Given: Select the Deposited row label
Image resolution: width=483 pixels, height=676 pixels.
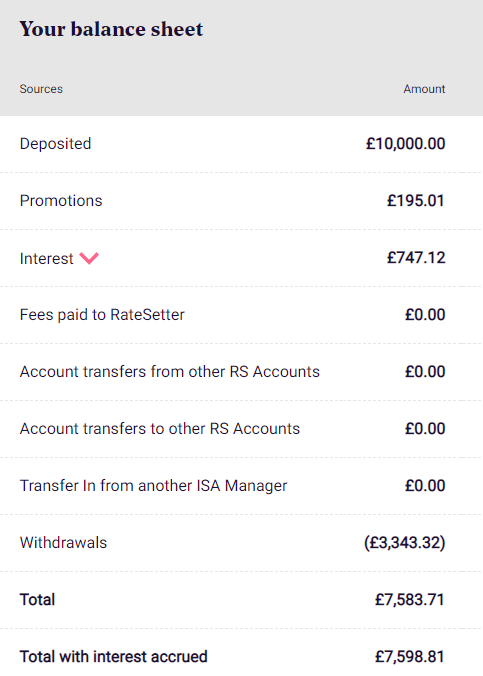Looking at the screenshot, I should [56, 144].
